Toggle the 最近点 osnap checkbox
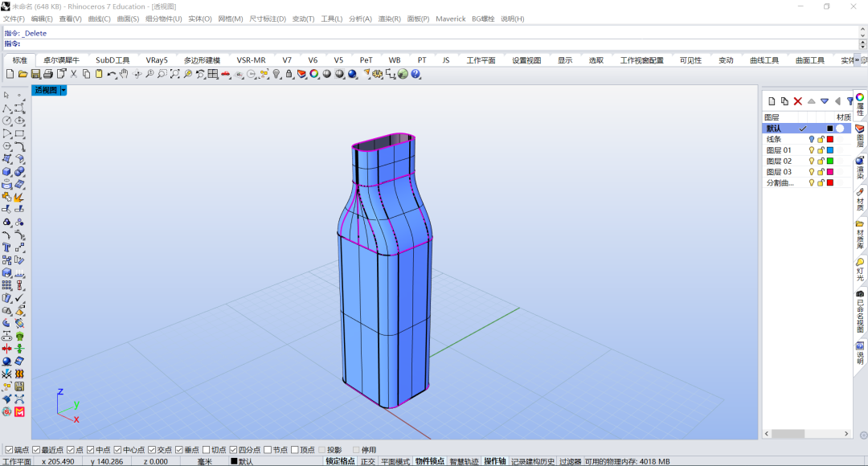The height and width of the screenshot is (466, 868). click(36, 450)
